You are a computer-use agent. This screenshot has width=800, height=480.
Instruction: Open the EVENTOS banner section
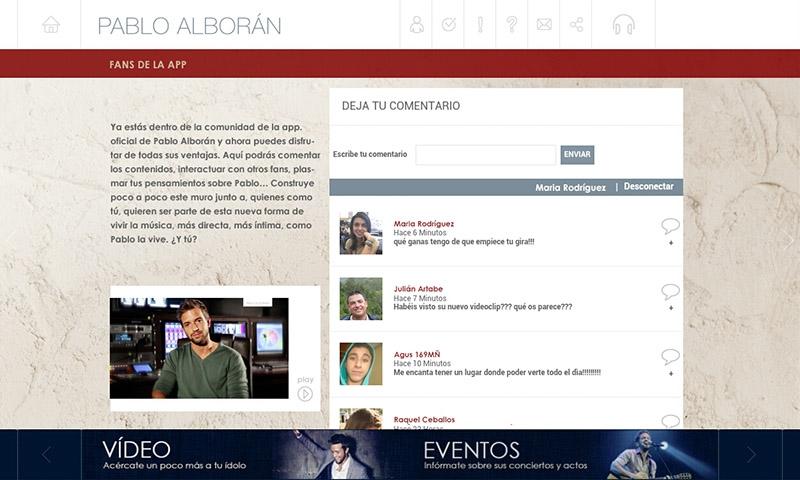click(x=560, y=454)
